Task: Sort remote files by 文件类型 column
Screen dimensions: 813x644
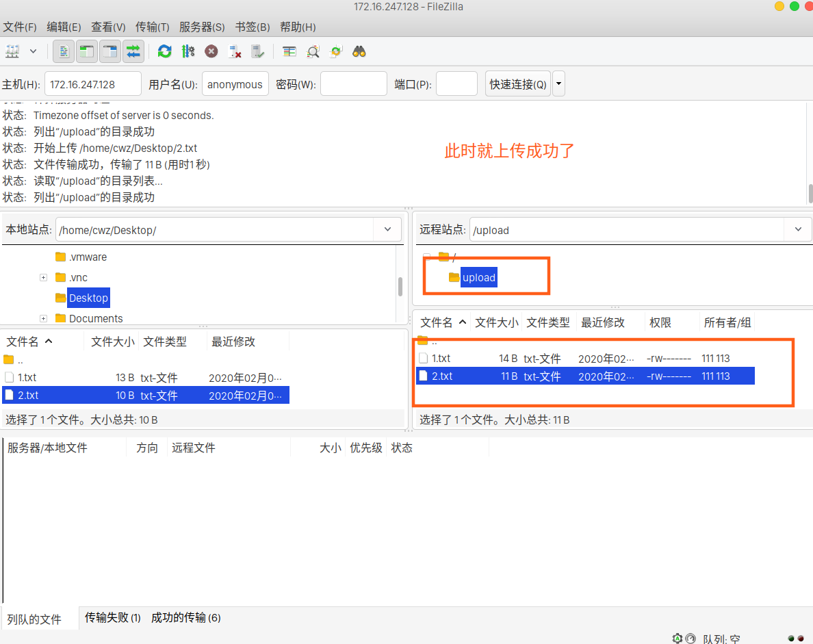Action: tap(548, 322)
